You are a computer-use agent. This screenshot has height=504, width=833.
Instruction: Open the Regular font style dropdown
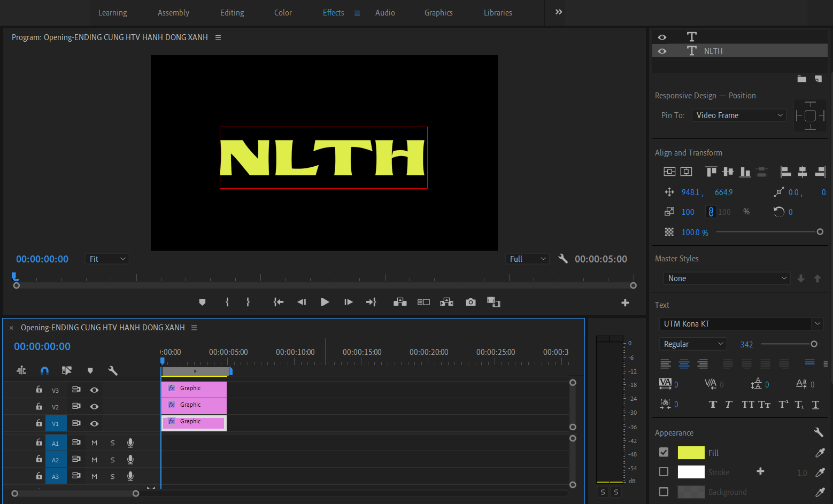[x=693, y=344]
